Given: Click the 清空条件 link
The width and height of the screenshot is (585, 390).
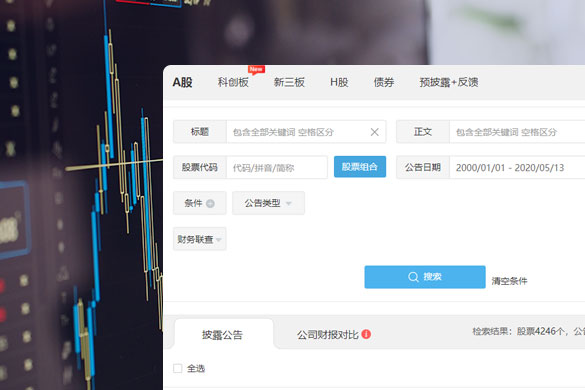Looking at the screenshot, I should tap(509, 281).
